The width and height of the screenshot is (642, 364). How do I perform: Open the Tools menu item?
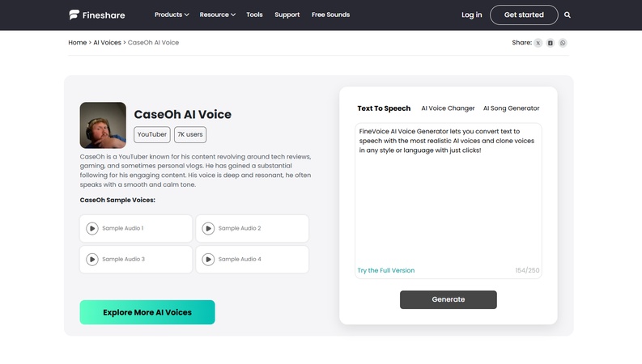[x=254, y=15]
